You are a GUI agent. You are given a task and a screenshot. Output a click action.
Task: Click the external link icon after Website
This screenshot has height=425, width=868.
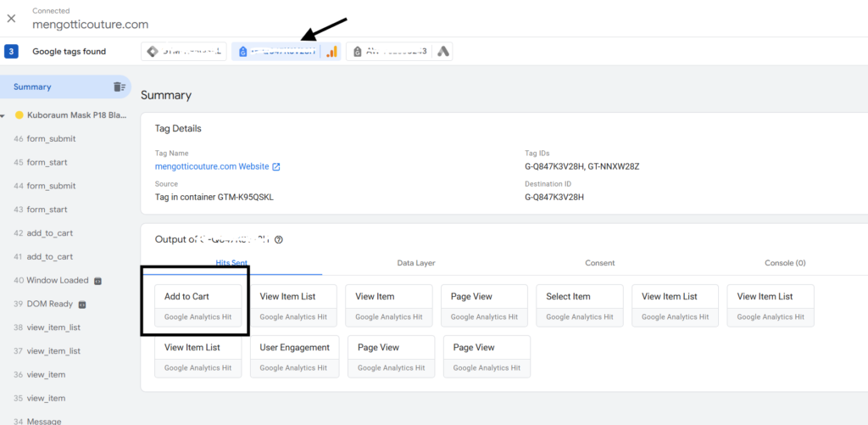click(x=276, y=166)
